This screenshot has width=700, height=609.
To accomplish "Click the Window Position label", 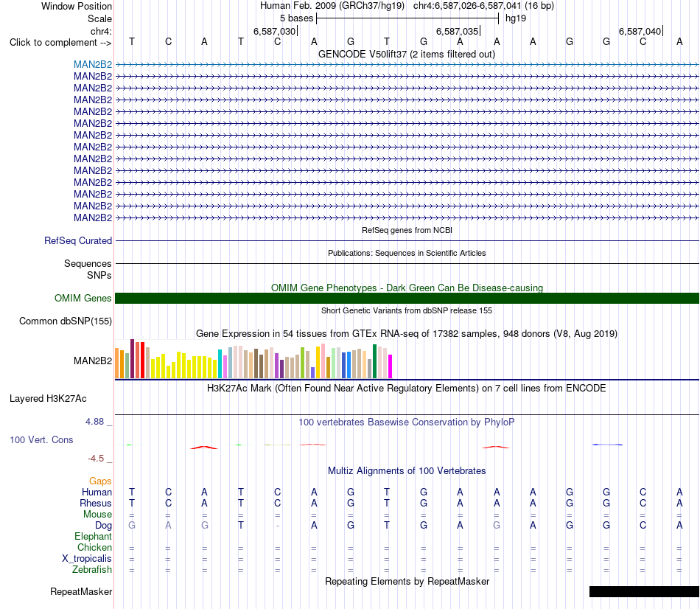I will (x=77, y=6).
